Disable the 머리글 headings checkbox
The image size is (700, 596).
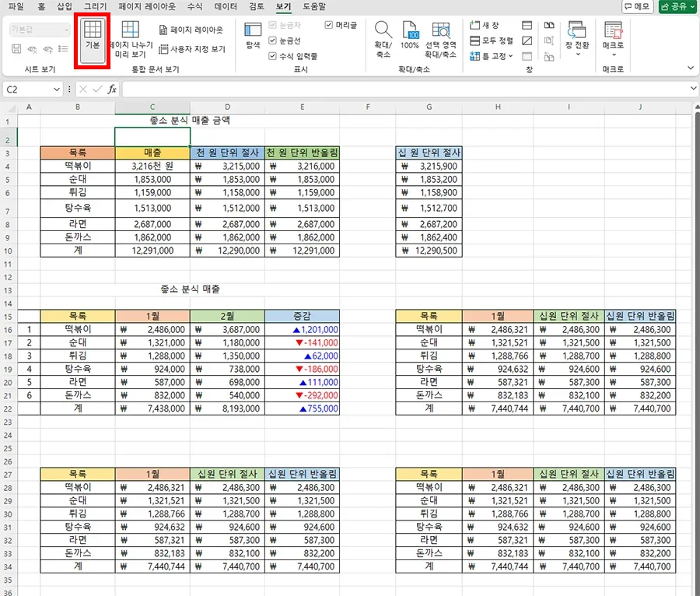pos(327,24)
